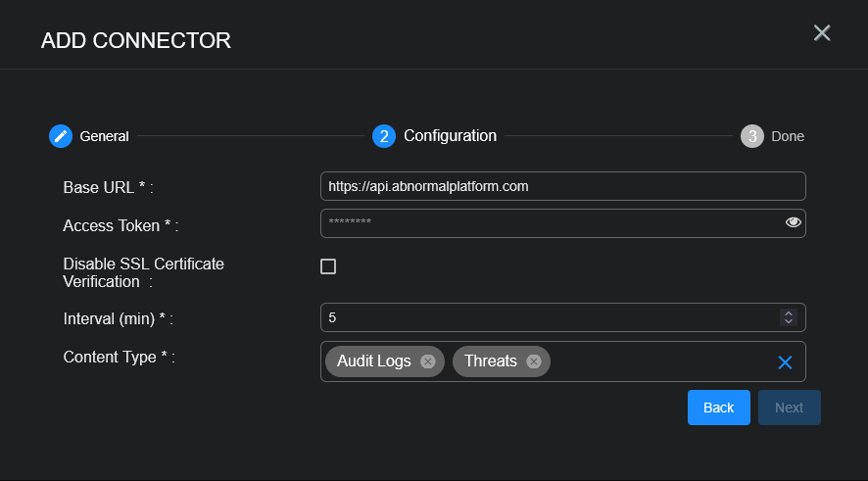The image size is (868, 481).
Task: Select the Configuration step label
Action: pos(450,136)
